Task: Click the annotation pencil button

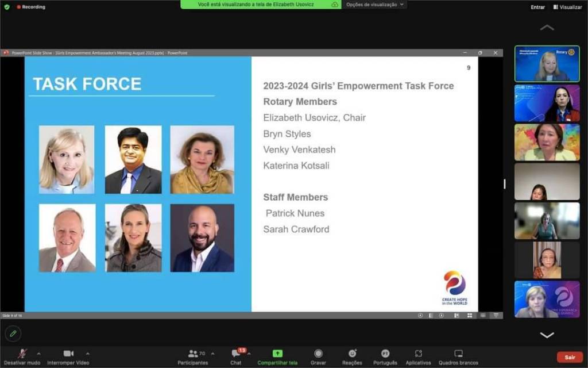Action: pyautogui.click(x=13, y=333)
